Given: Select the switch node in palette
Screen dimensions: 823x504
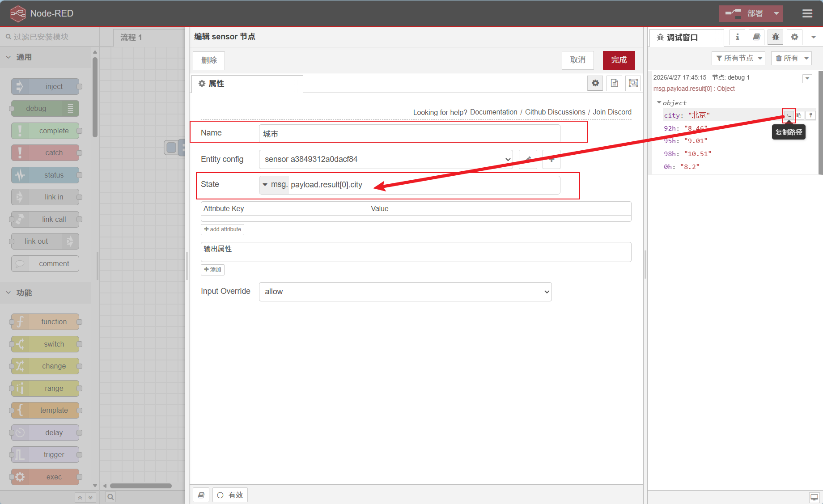Looking at the screenshot, I should (x=45, y=344).
